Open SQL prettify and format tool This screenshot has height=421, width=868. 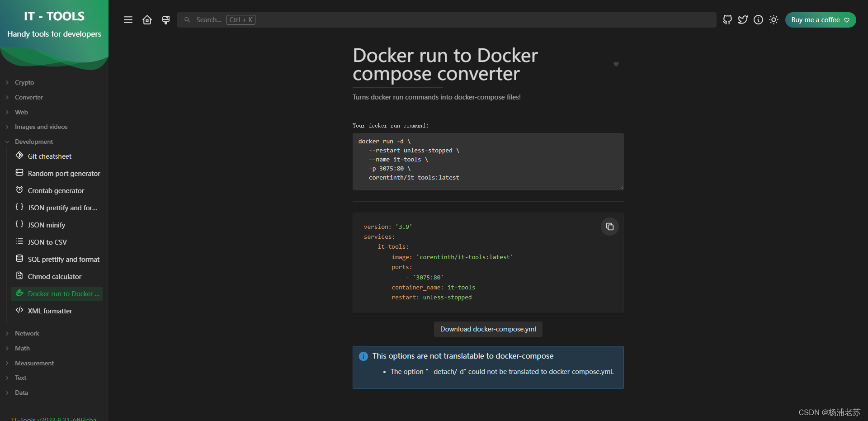click(57, 260)
